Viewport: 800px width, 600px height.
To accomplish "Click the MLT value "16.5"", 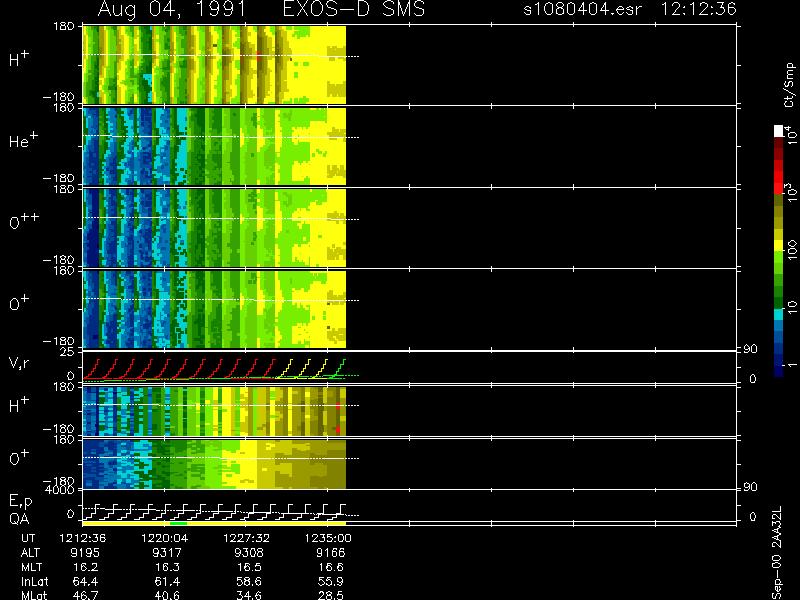I will pos(250,567).
